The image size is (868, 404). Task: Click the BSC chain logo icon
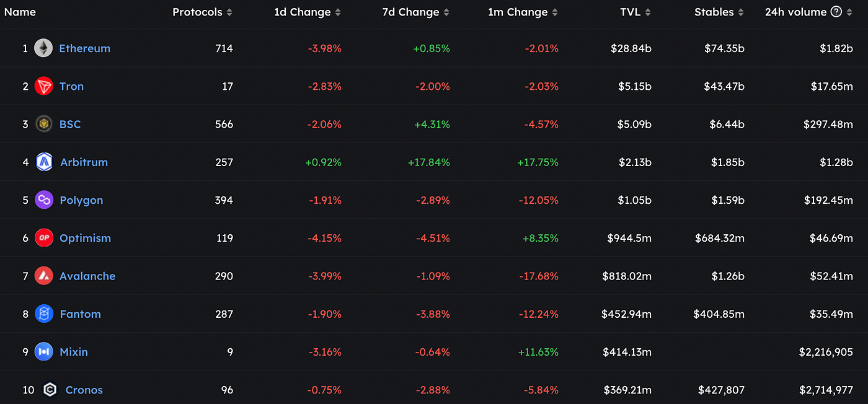pos(44,124)
